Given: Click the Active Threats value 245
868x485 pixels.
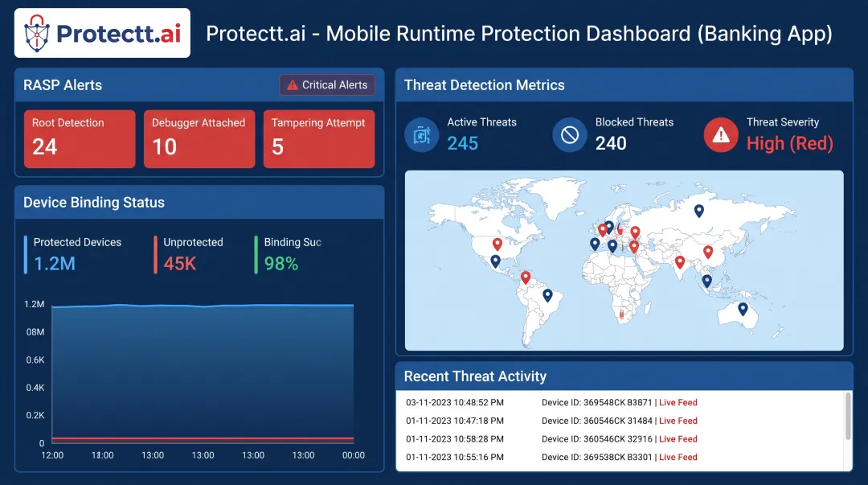Looking at the screenshot, I should 463,143.
